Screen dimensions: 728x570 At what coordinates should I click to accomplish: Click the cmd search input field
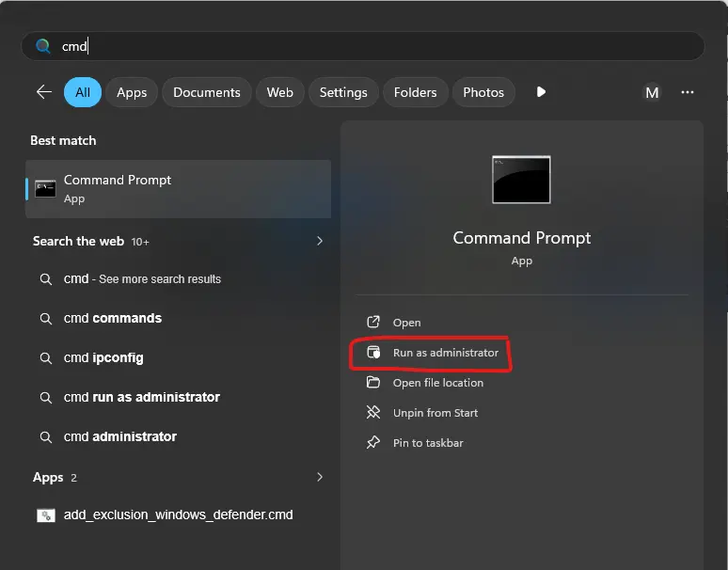tap(363, 46)
